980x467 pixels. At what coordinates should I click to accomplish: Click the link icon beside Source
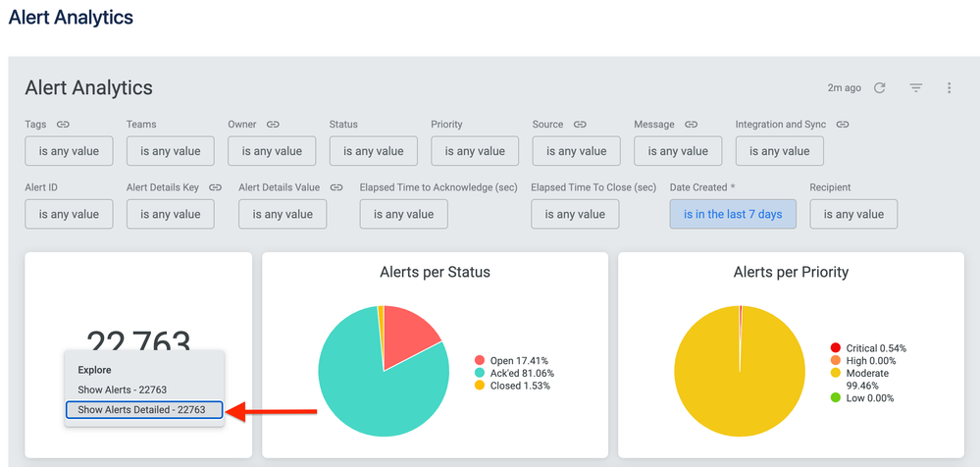[580, 125]
